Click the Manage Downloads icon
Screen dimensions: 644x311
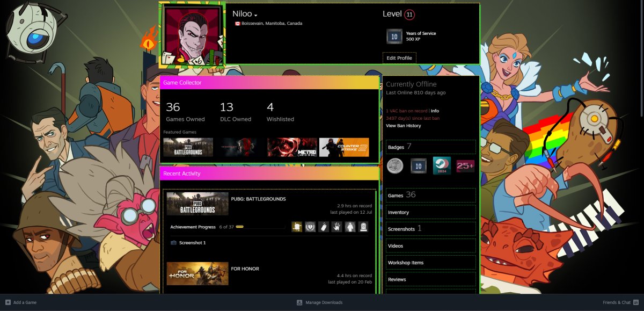coord(299,302)
